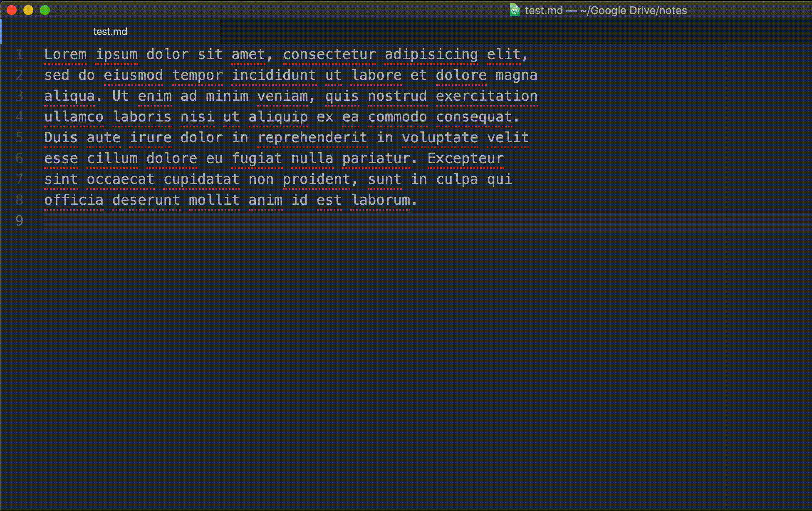
Task: Click line number 1 in the gutter
Action: pos(19,55)
